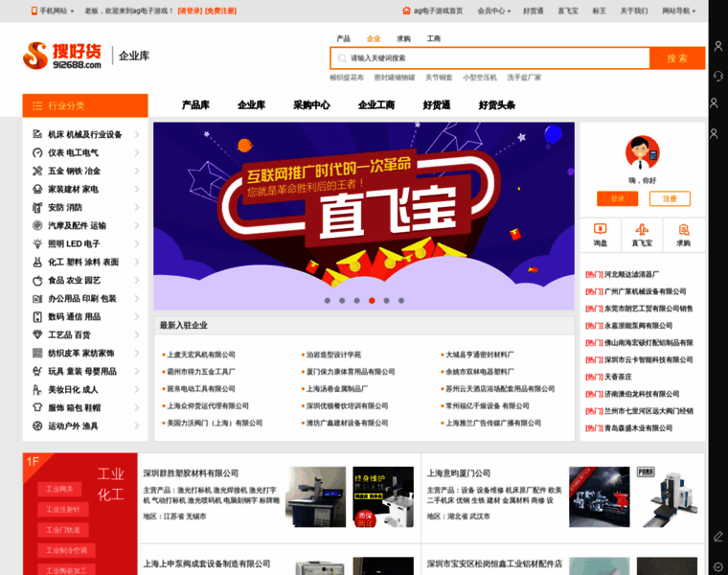728x575 pixels.
Task: Select the fifth carousel dot
Action: click(386, 301)
